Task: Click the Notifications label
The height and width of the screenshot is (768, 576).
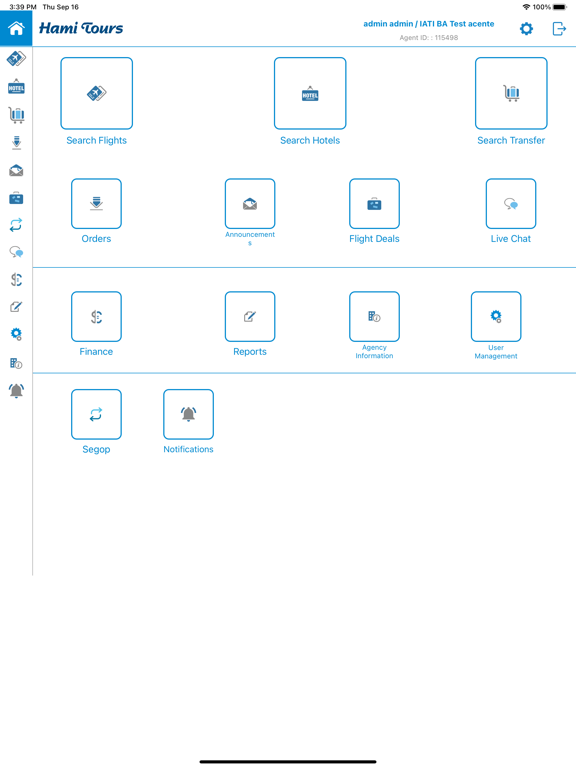Action: point(189,450)
